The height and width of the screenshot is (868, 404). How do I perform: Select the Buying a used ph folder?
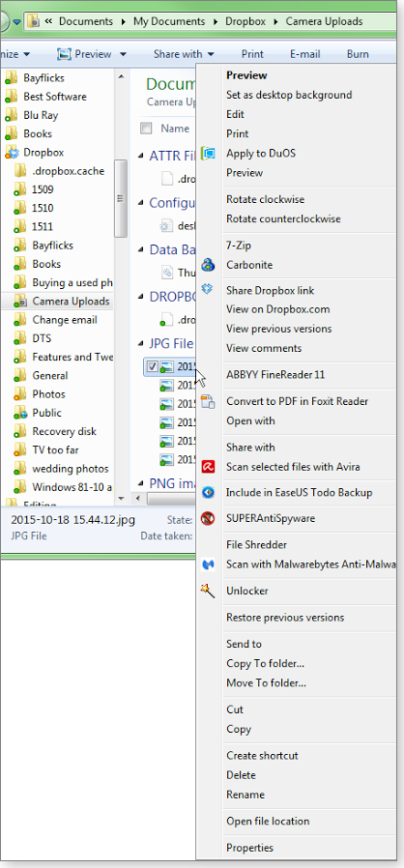[x=72, y=282]
